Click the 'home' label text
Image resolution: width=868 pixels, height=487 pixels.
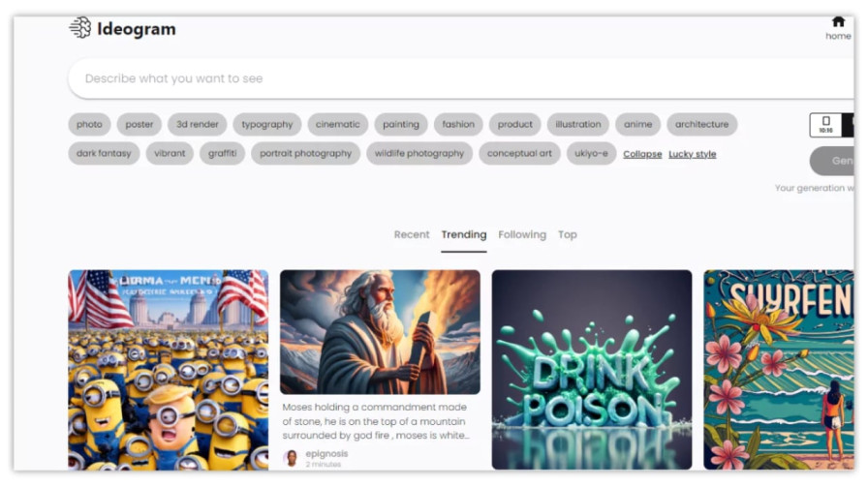(838, 36)
